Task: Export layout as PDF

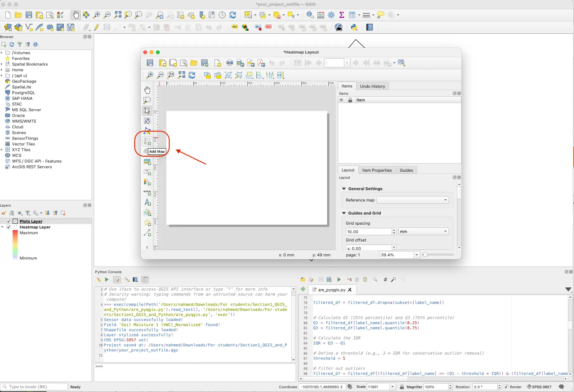Action: pos(261,63)
